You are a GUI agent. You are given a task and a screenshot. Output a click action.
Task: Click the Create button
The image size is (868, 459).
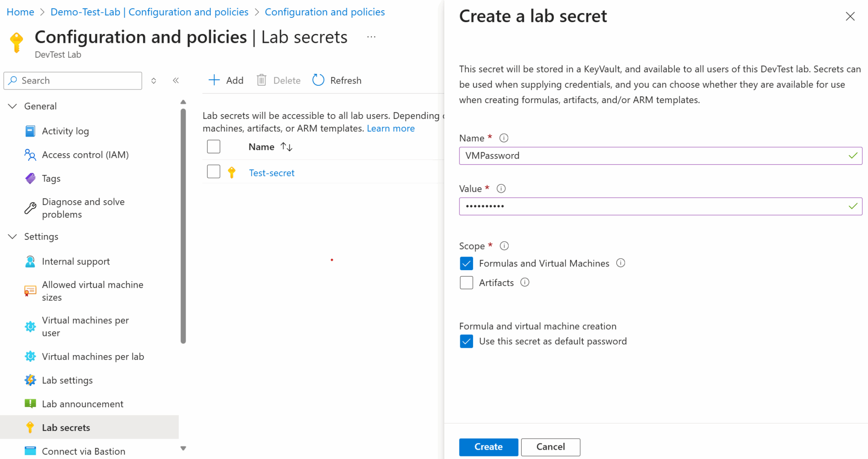point(488,447)
